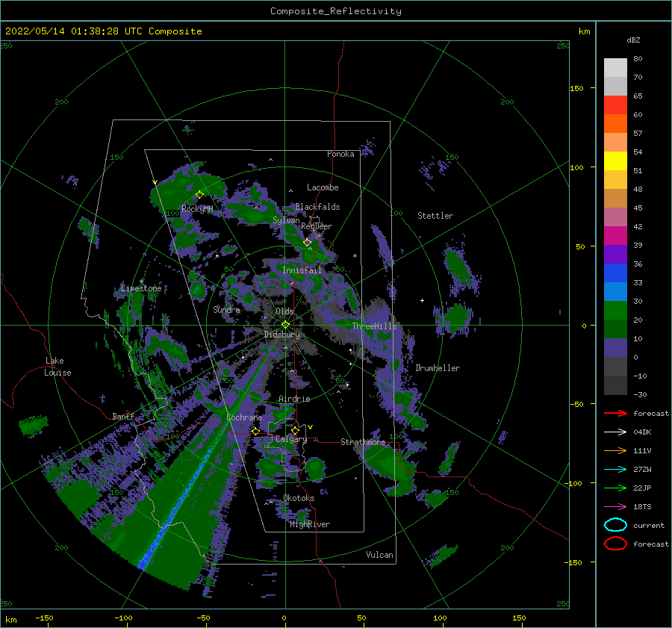Click the yellow diamond marker near Cochrane
Image resolution: width=672 pixels, height=628 pixels.
pos(255,432)
